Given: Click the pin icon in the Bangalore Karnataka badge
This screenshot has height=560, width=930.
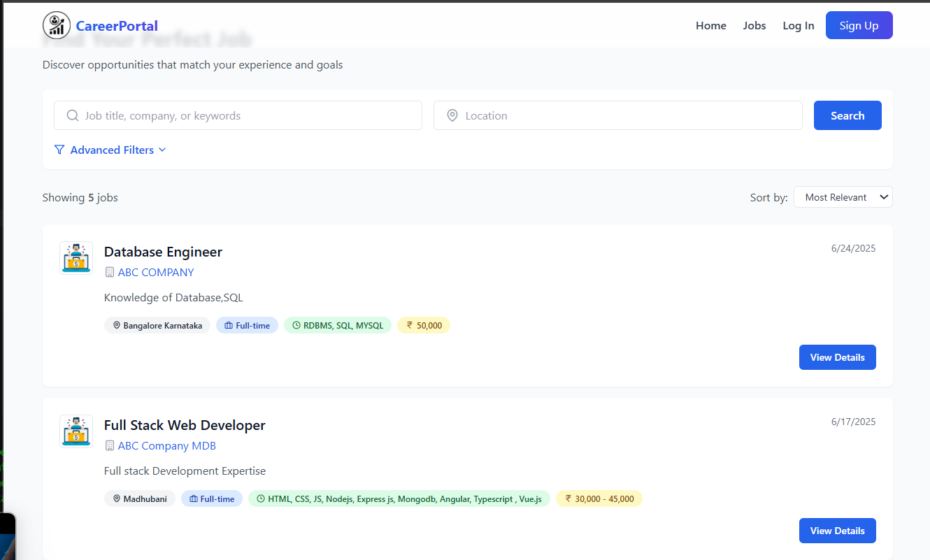Looking at the screenshot, I should [117, 325].
